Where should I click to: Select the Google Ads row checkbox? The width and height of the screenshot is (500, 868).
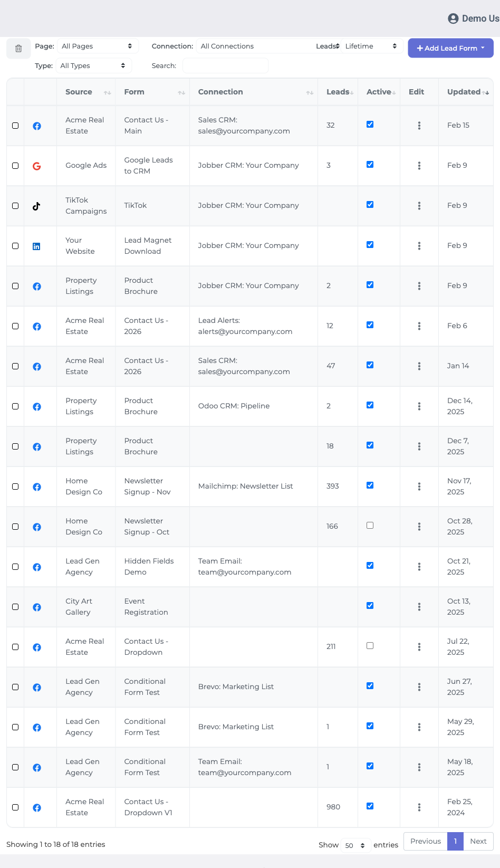tap(15, 166)
